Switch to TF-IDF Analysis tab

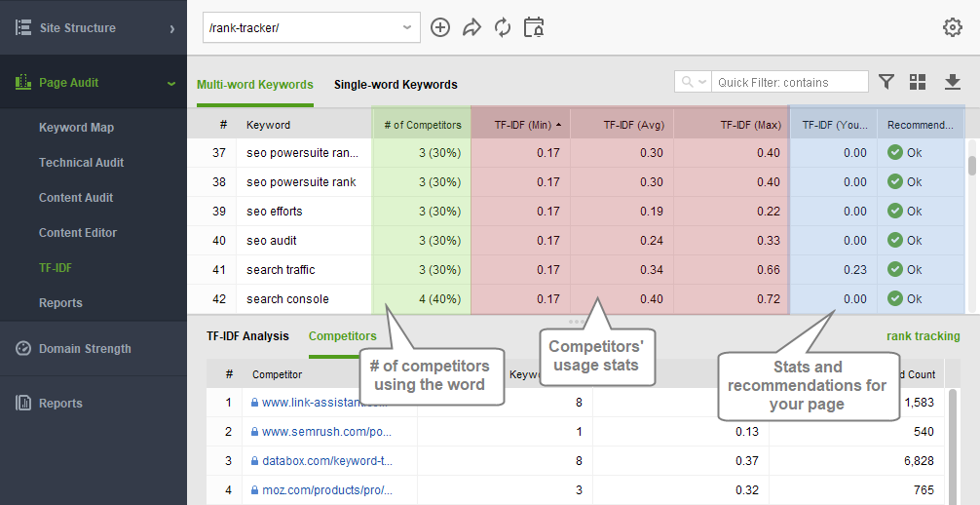[247, 336]
